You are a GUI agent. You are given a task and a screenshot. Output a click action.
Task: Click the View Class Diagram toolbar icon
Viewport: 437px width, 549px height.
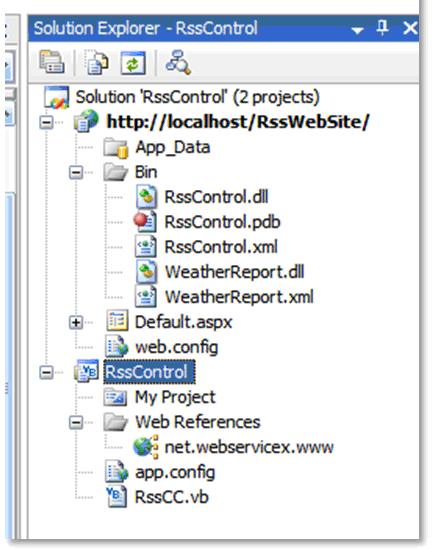(178, 62)
